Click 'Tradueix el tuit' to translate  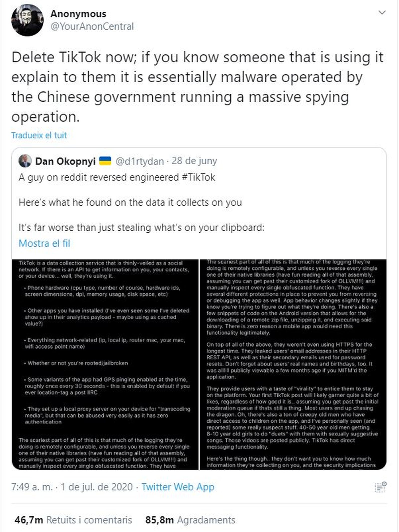click(39, 135)
